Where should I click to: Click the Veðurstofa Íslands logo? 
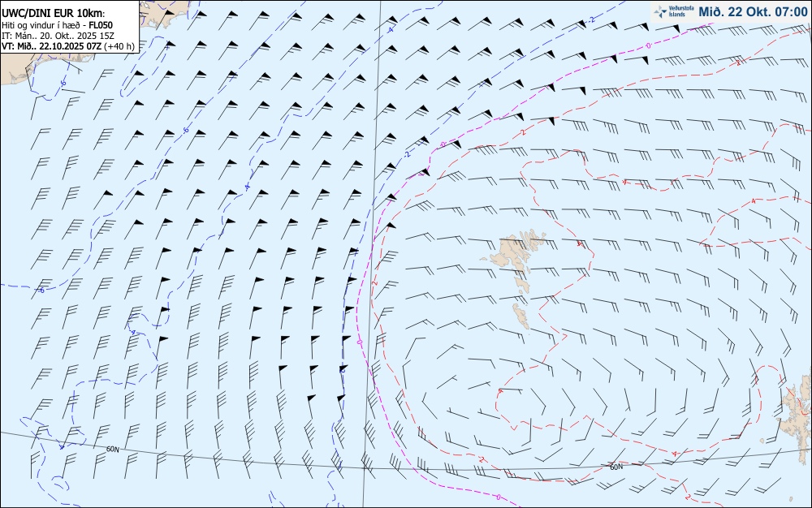click(x=673, y=11)
